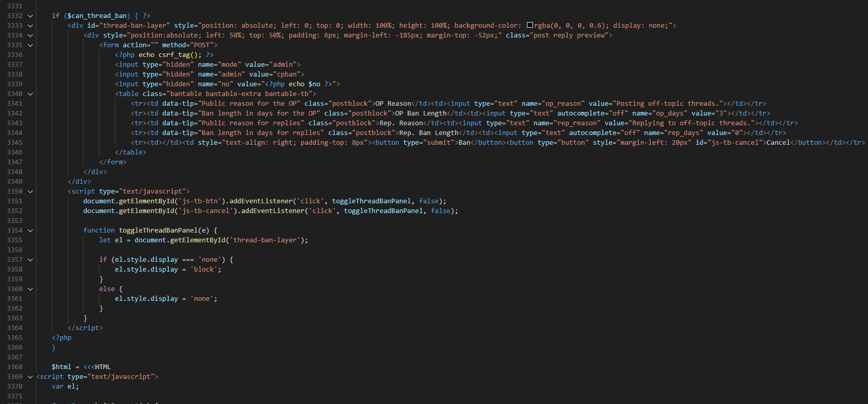Click "OP Ban Length" cell text on line 3342

point(421,113)
